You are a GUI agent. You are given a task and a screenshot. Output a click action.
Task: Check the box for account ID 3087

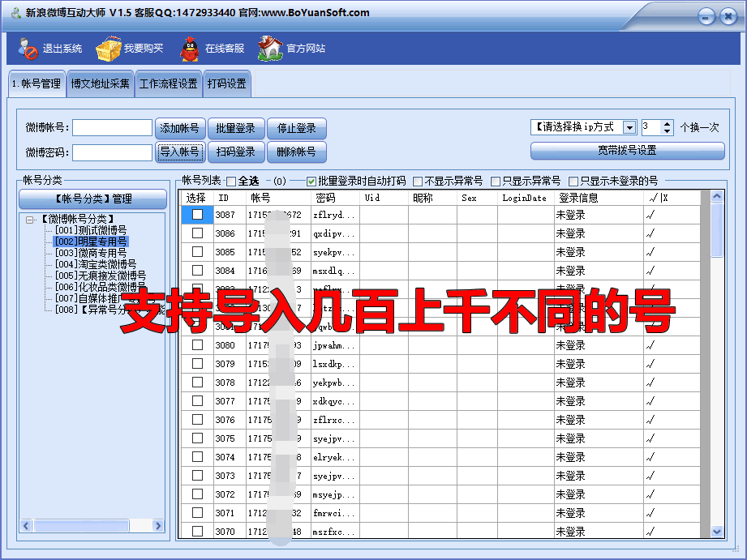197,215
